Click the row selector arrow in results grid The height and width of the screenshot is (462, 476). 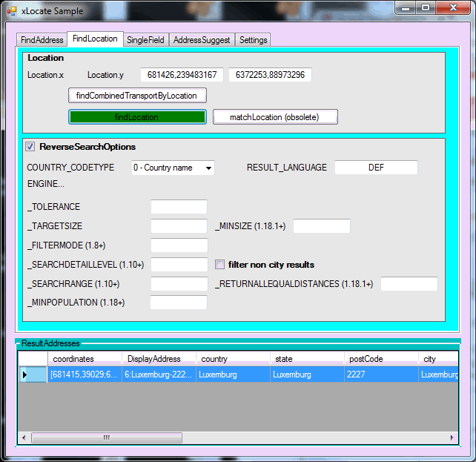click(x=26, y=374)
